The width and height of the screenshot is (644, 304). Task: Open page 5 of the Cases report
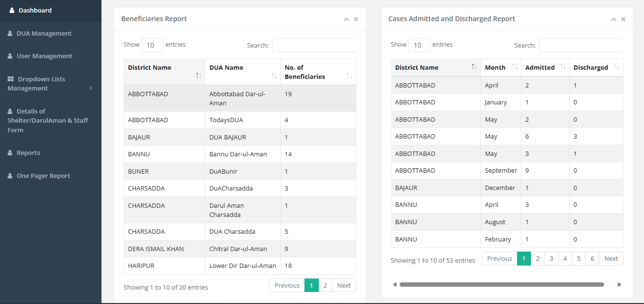click(x=579, y=258)
